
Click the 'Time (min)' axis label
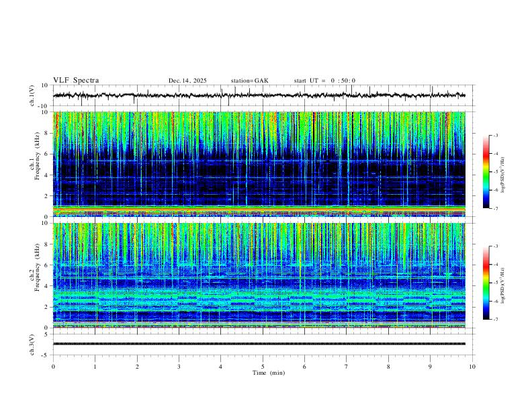pyautogui.click(x=269, y=373)
